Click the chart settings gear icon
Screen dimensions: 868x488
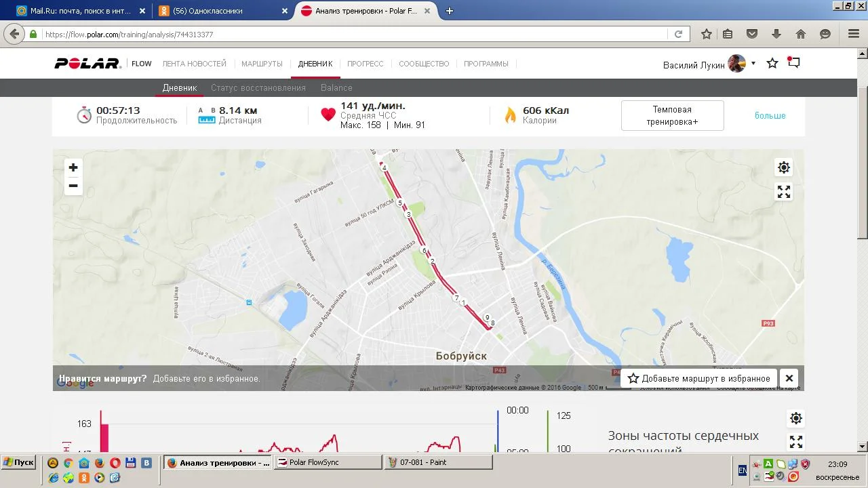796,418
